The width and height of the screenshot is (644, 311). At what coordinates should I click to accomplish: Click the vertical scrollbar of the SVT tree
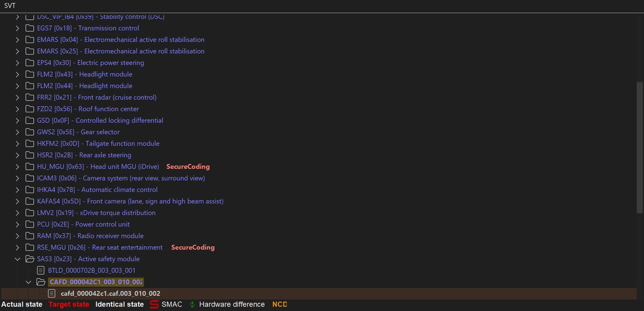point(640,148)
